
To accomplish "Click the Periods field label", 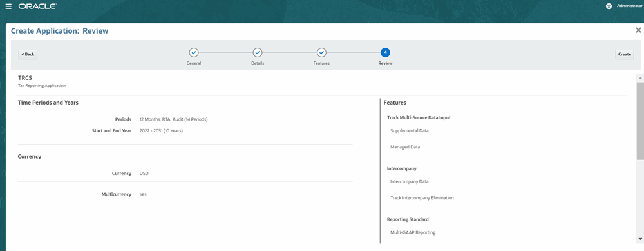I will click(123, 119).
